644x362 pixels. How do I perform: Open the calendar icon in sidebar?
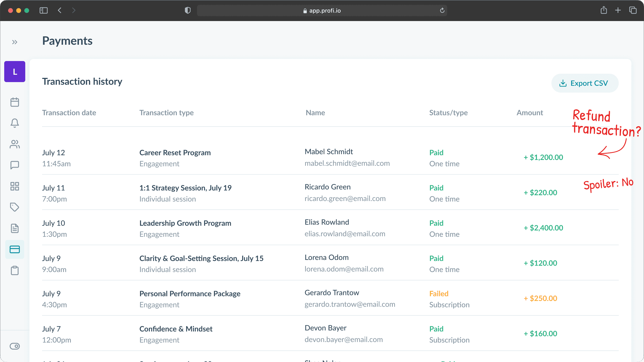(x=15, y=102)
